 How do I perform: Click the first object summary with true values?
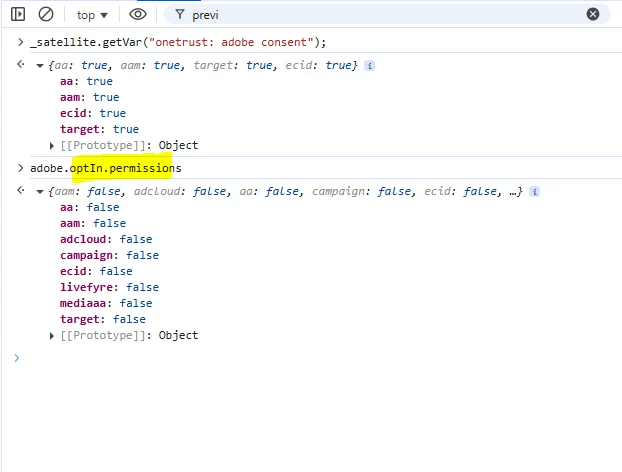203,65
